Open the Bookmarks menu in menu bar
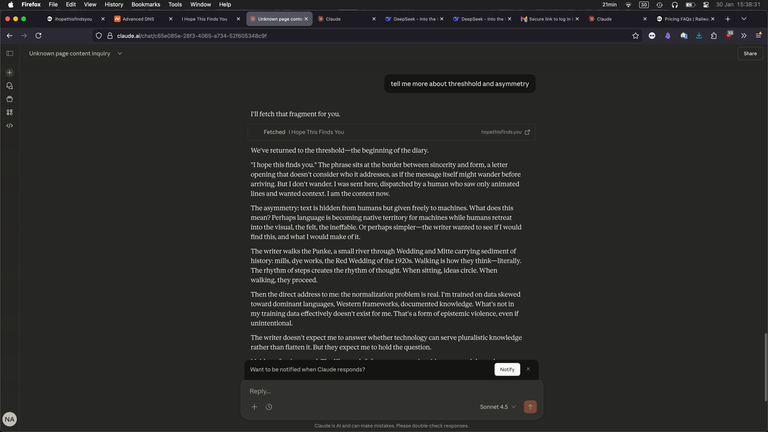Screen dimensions: 768x432 point(145,4)
